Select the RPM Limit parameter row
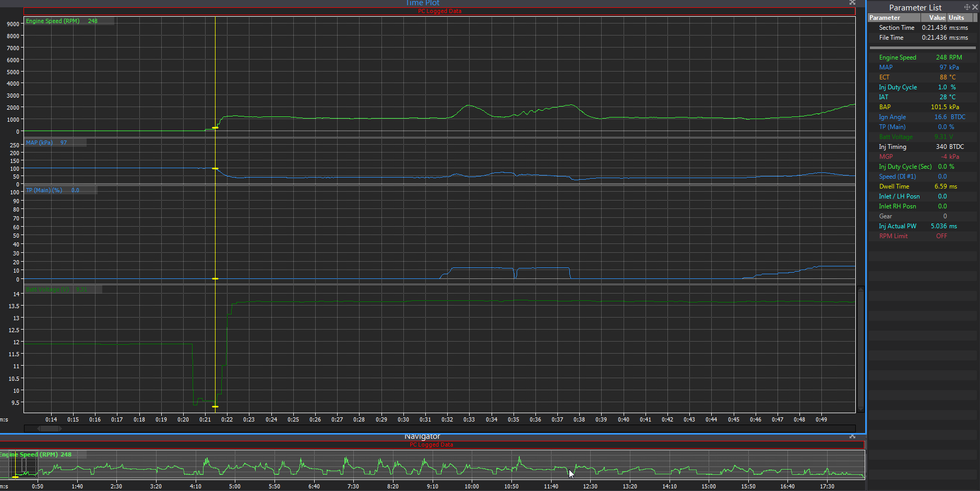 [x=893, y=236]
